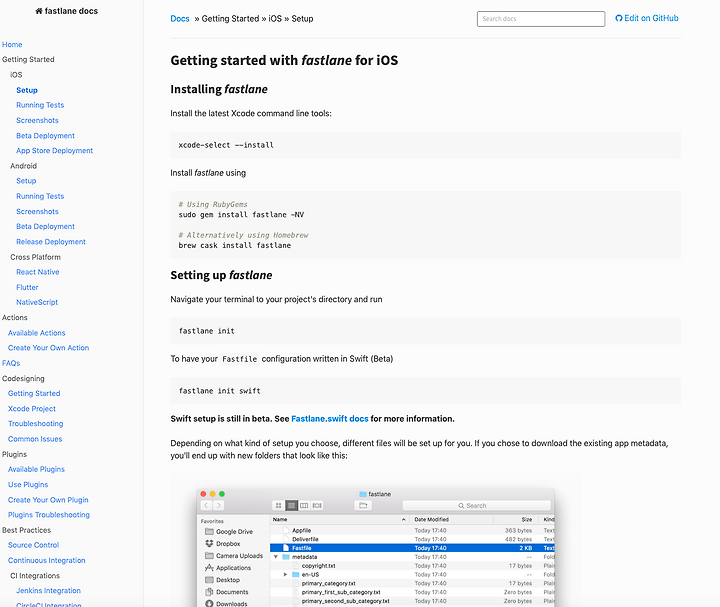This screenshot has width=720, height=607.
Task: Click the xcode-select --install code block
Action: pos(426,145)
